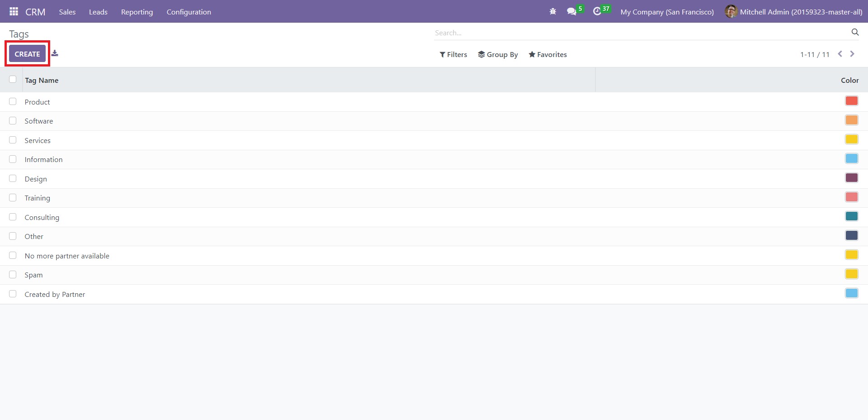This screenshot has height=420, width=868.
Task: Open the activities clock icon
Action: click(x=597, y=11)
